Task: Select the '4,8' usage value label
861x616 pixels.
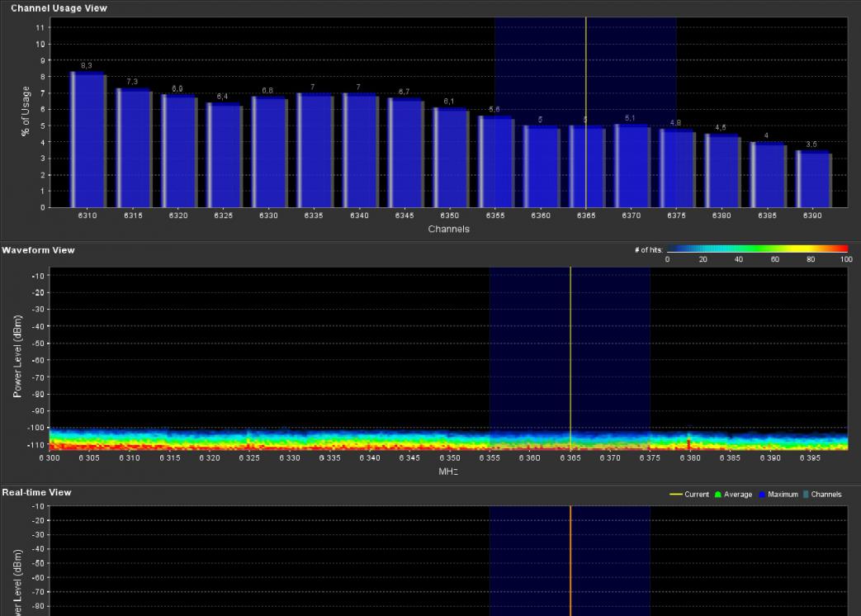Action: click(x=675, y=123)
